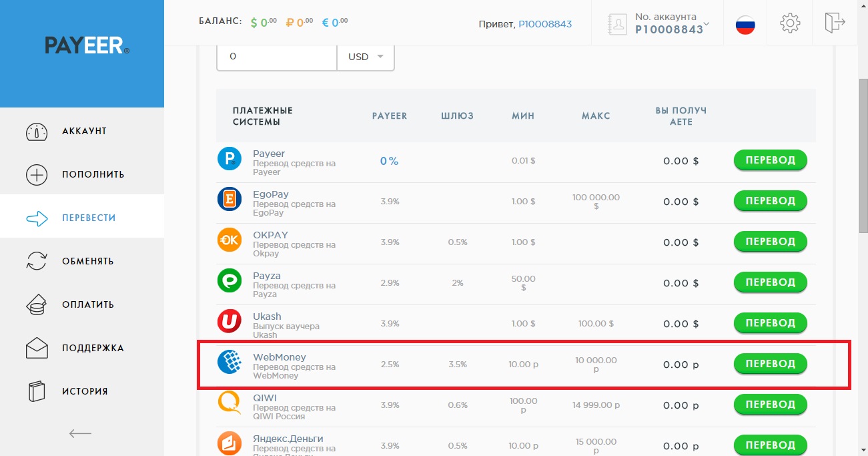868x456 pixels.
Task: Click the EgoPay logo icon
Action: [230, 199]
